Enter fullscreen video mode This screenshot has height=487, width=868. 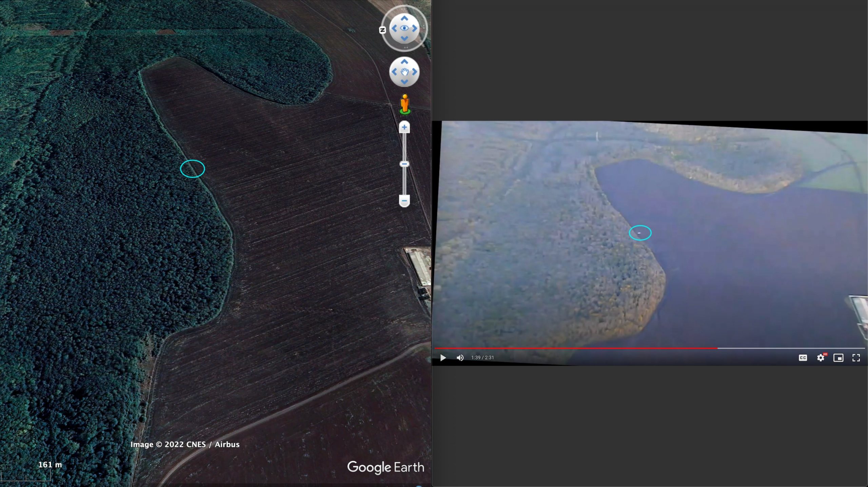856,358
